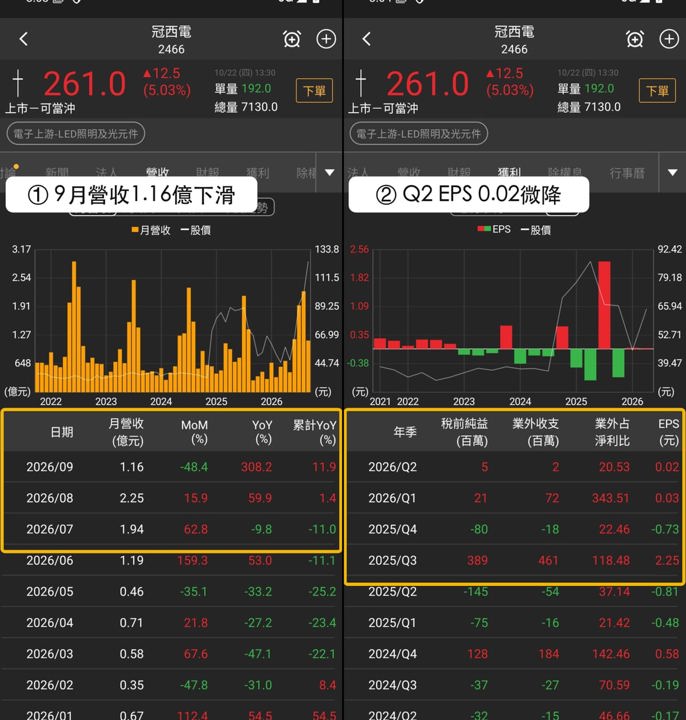Image resolution: width=686 pixels, height=720 pixels.
Task: Select the 2026/Q1 earnings row
Action: click(x=514, y=498)
